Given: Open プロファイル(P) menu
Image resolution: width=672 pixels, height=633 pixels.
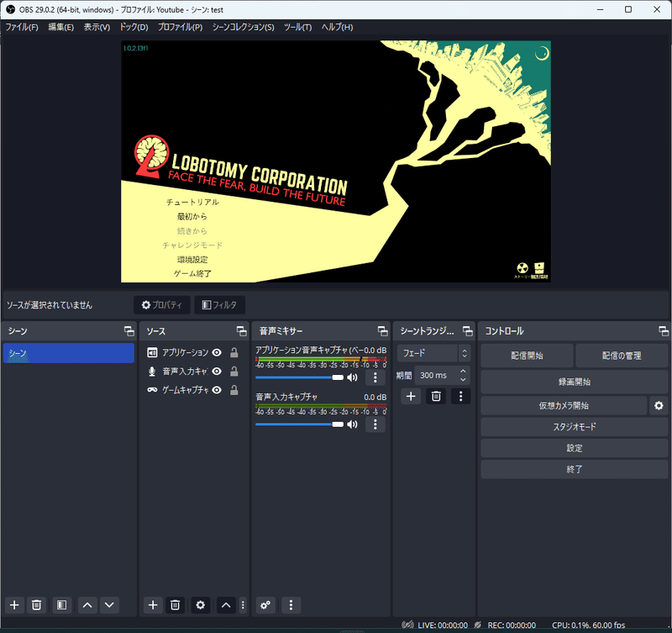Looking at the screenshot, I should [x=180, y=27].
